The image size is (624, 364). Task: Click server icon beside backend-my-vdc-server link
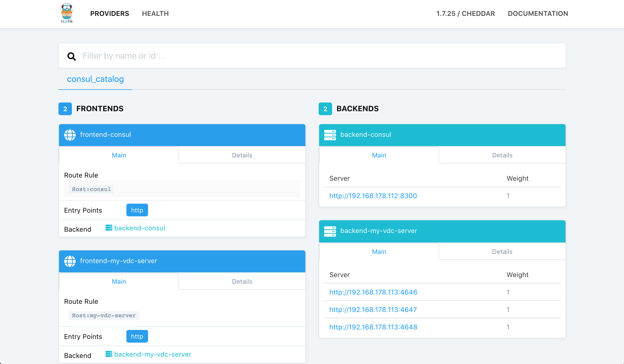(109, 354)
